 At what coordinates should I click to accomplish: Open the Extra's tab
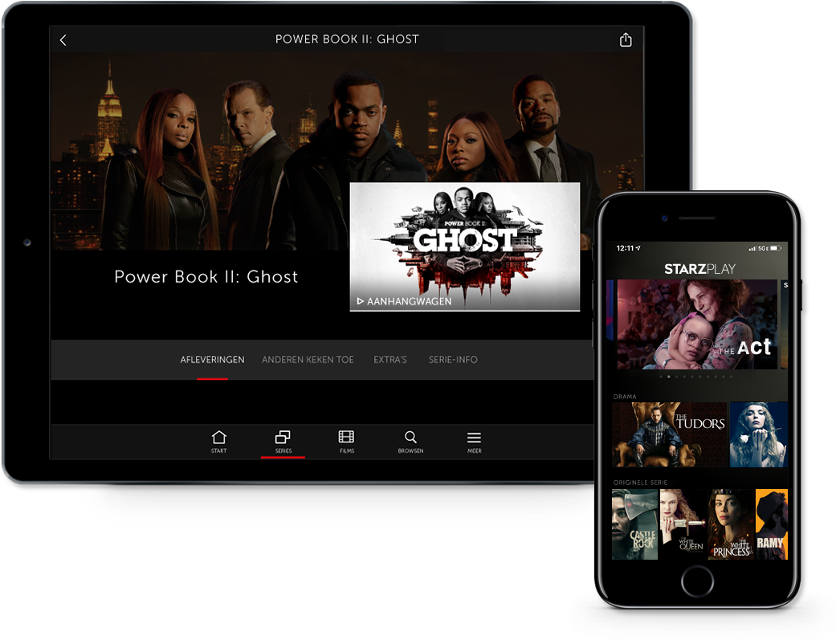point(390,360)
